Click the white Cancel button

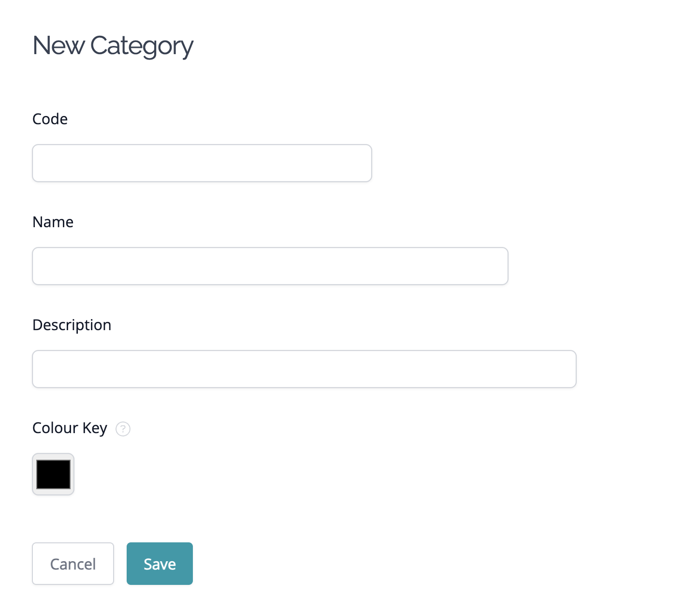click(x=73, y=564)
